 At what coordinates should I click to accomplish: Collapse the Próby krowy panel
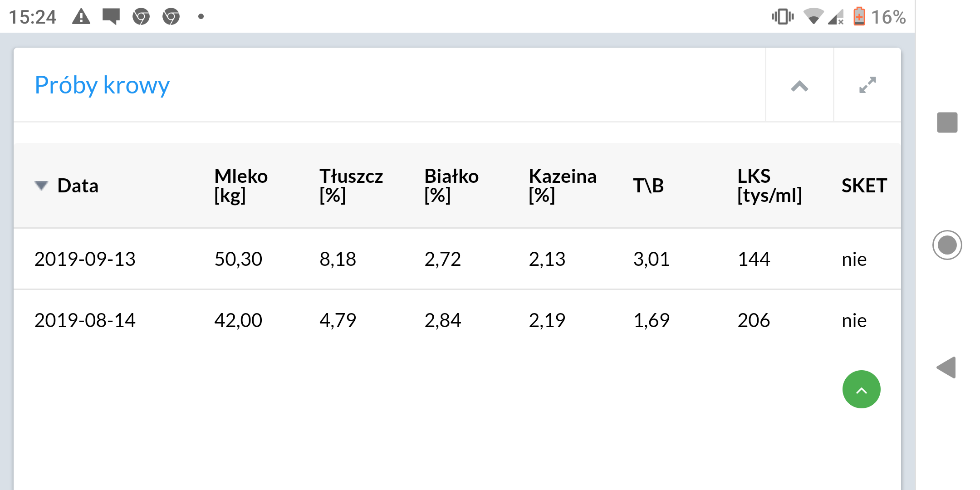click(799, 85)
